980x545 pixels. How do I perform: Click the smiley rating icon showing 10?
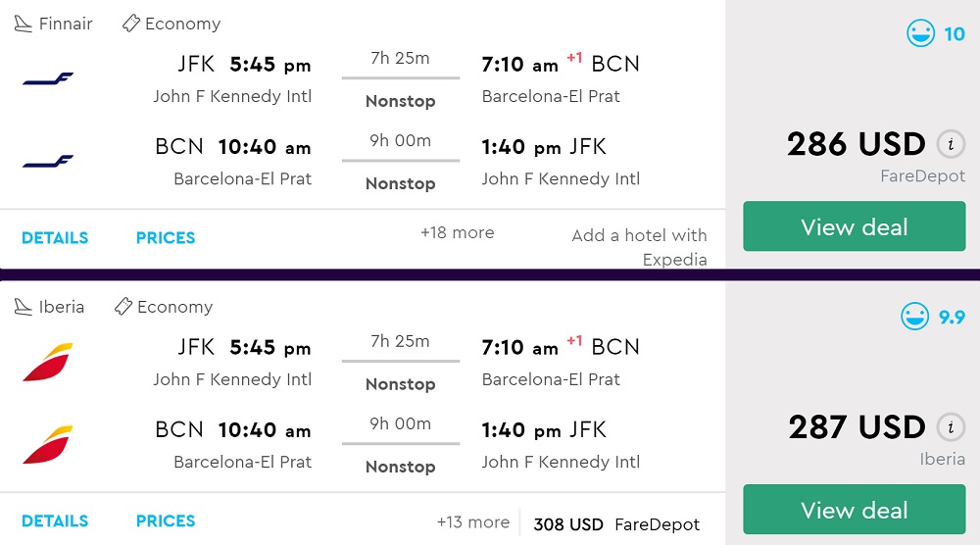921,34
